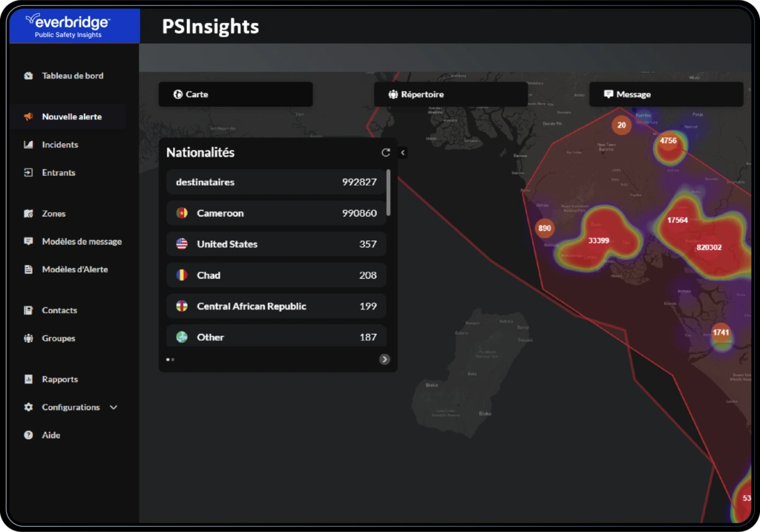This screenshot has width=760, height=532.
Task: Collapse the Nationalités side panel
Action: pyautogui.click(x=403, y=153)
